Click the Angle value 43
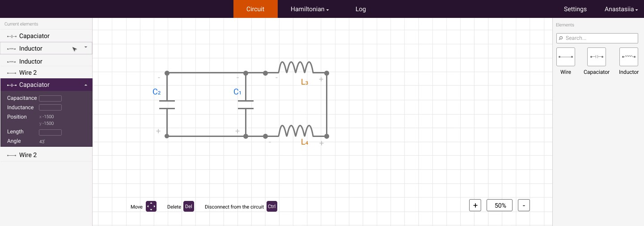The image size is (644, 226). click(x=42, y=141)
